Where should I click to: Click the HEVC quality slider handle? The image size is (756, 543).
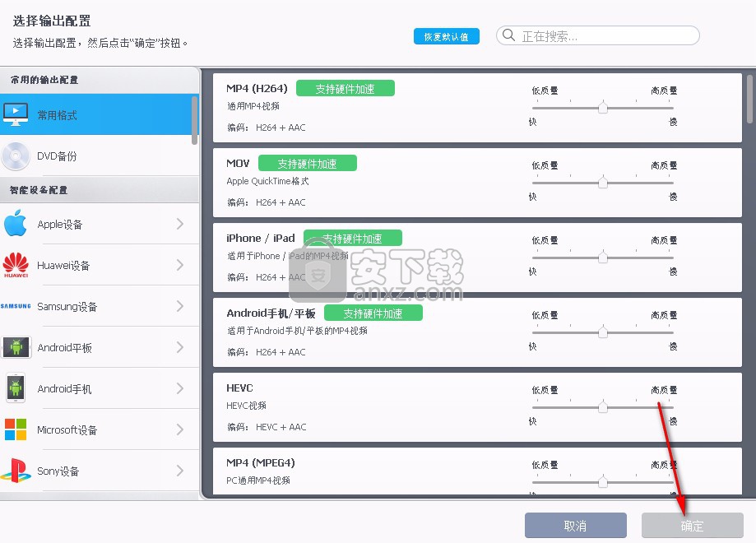pyautogui.click(x=603, y=406)
